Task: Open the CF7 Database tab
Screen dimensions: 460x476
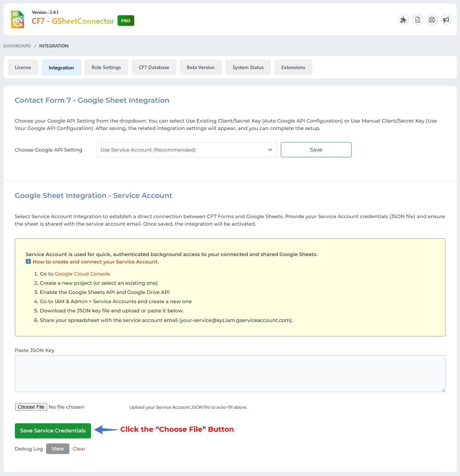Action: 154,67
